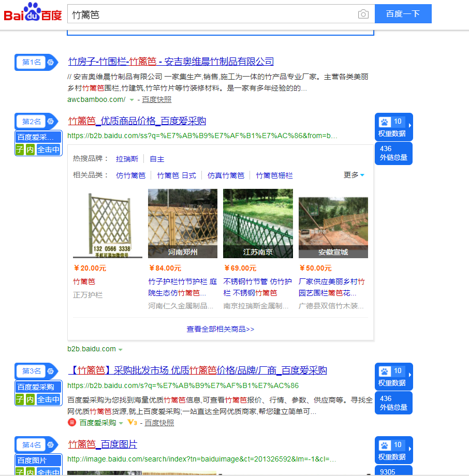
Task: Click the swirl icon beside 第4名
Action: (x=51, y=445)
